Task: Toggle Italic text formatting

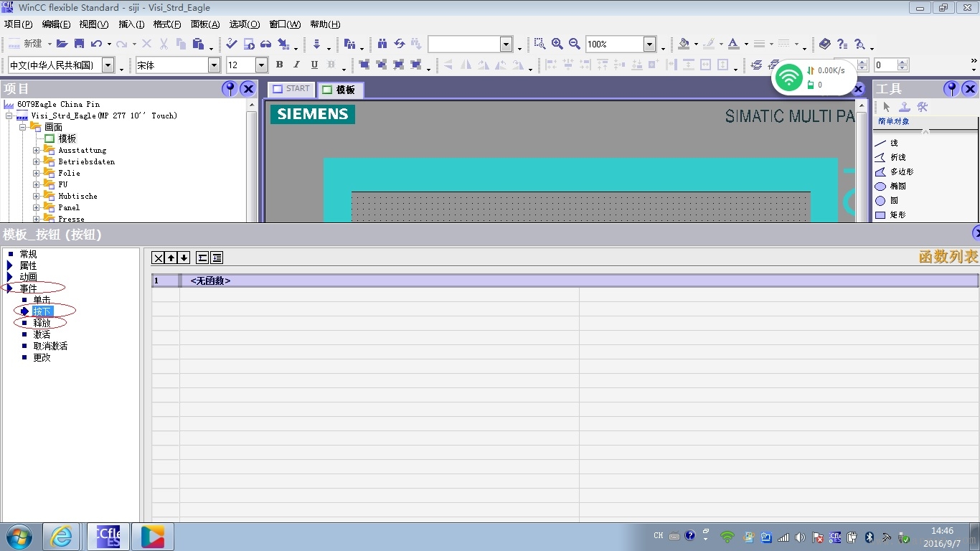Action: tap(296, 65)
